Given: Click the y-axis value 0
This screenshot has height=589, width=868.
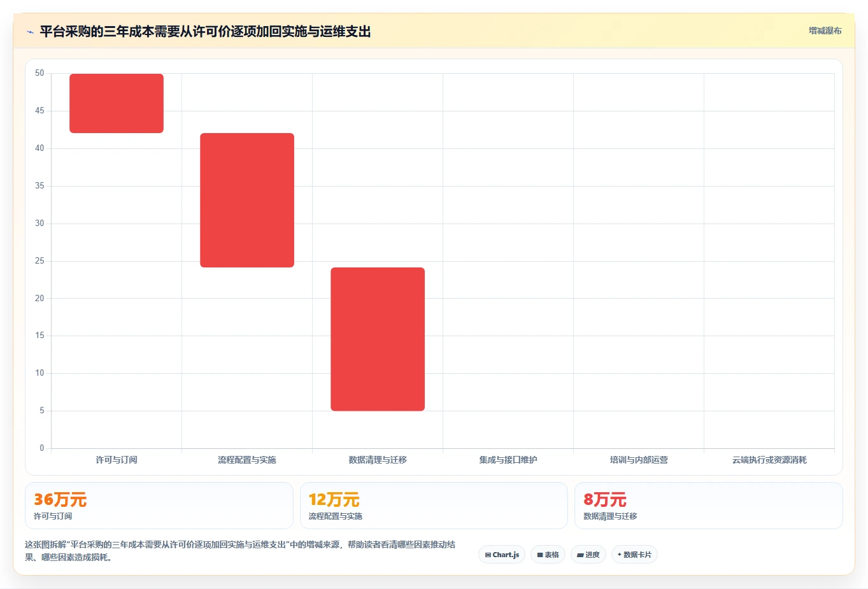Looking at the screenshot, I should click(x=42, y=448).
